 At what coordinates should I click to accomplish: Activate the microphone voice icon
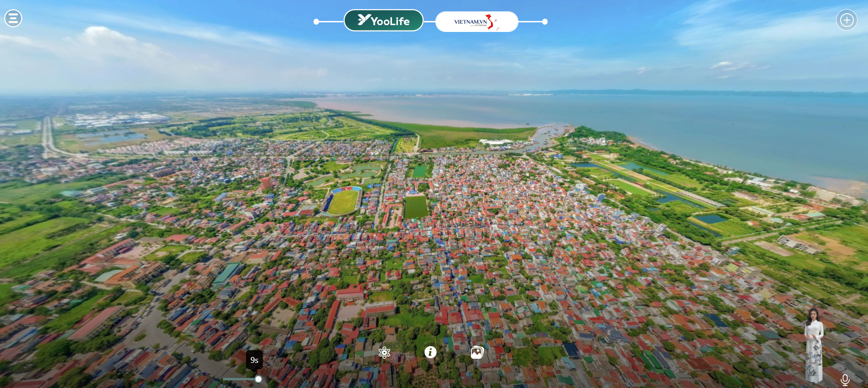[845, 380]
